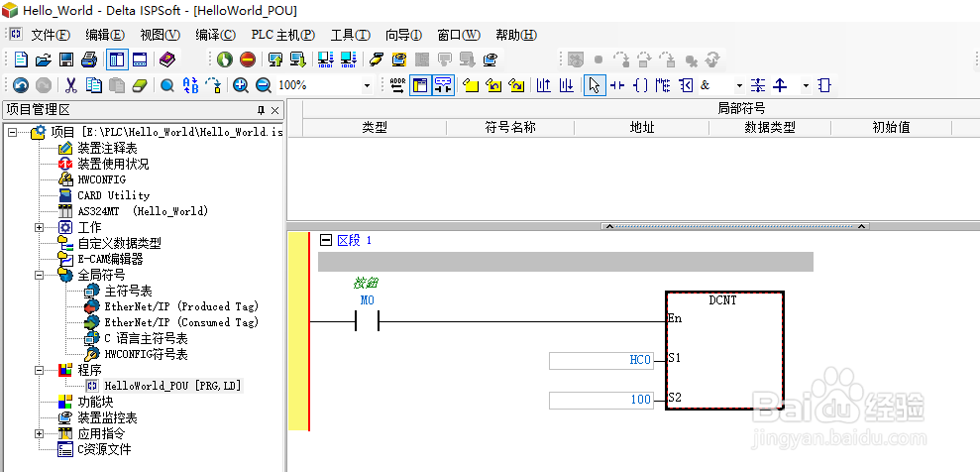Click the Undo icon
Screen dimensions: 980x472
(x=21, y=85)
